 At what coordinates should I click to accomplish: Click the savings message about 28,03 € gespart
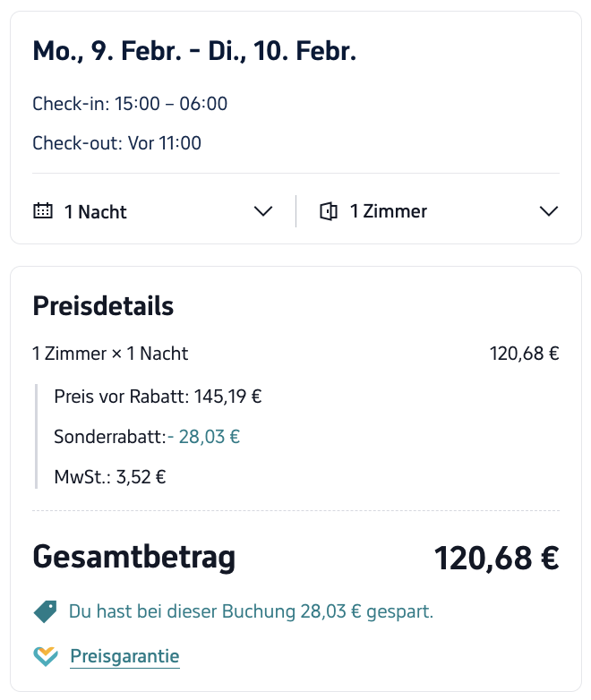pyautogui.click(x=251, y=611)
